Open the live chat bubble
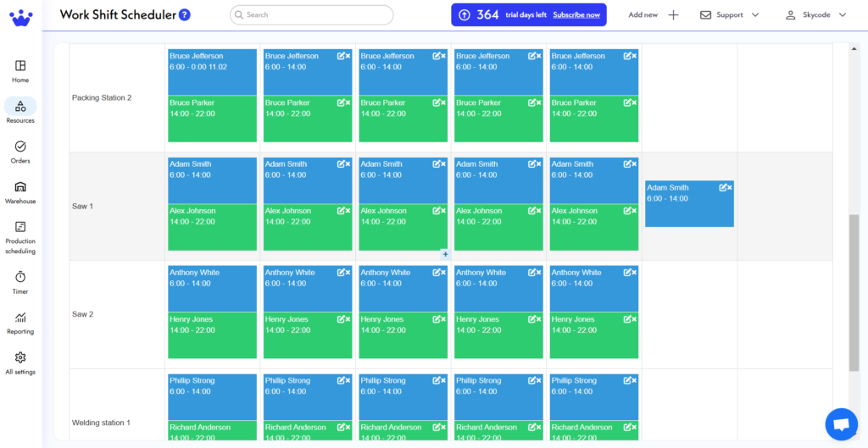This screenshot has width=868, height=448. [841, 424]
